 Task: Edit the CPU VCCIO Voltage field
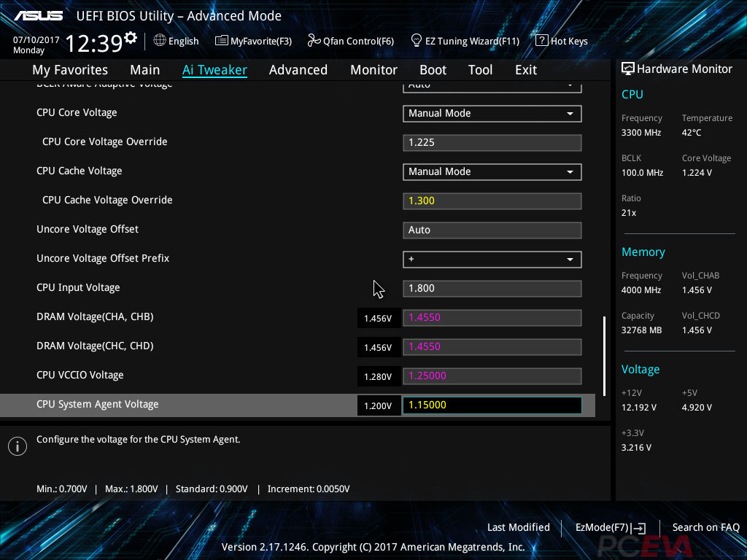click(492, 376)
